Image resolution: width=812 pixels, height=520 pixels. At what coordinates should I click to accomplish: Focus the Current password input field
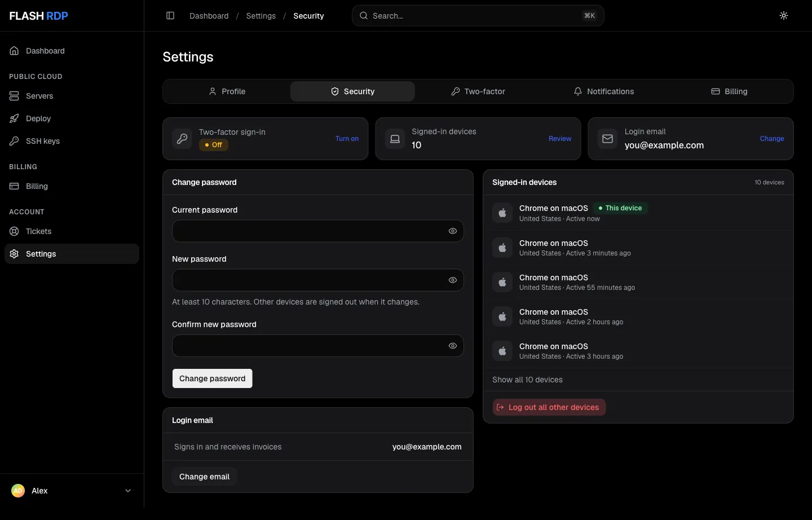tap(318, 231)
